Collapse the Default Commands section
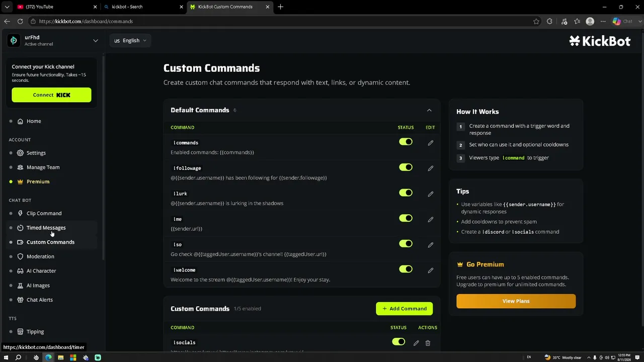Screen dimensions: 644x362 pos(429,110)
